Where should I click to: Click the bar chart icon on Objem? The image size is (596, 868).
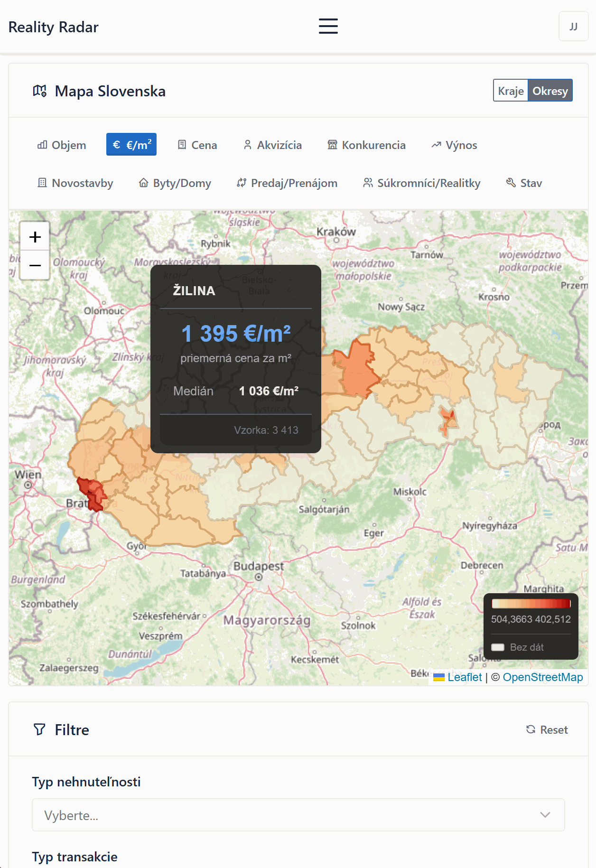tap(42, 145)
